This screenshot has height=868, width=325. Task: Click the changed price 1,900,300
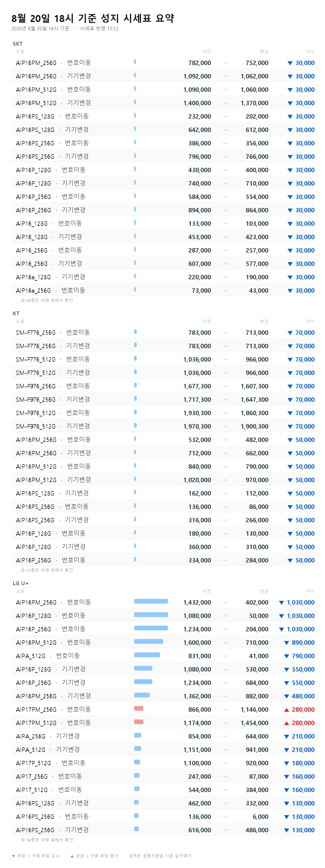point(255,427)
